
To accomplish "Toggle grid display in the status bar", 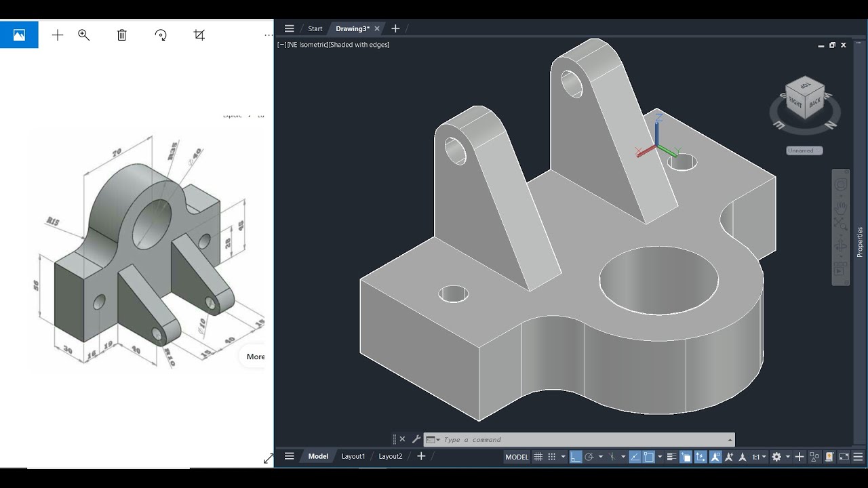I will (538, 457).
